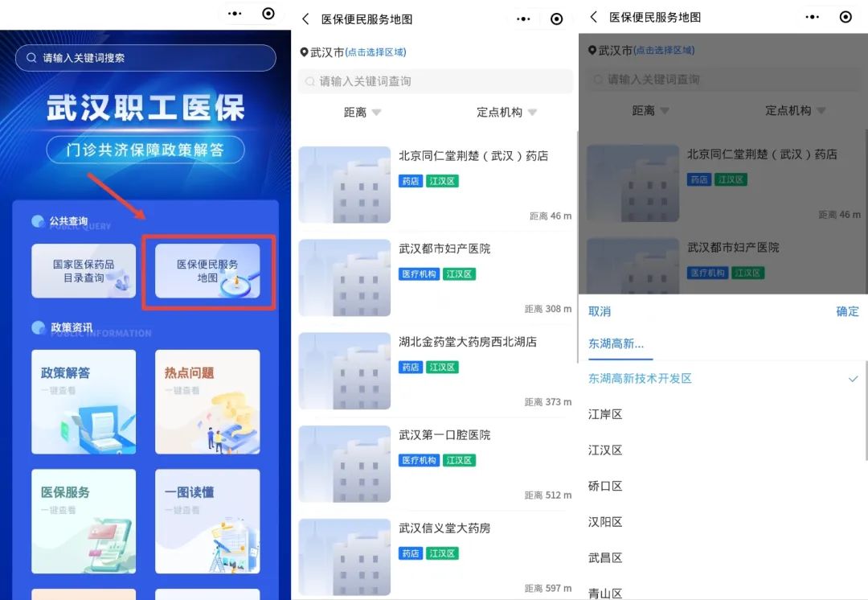
Task: Focus the 请输入关键词搜索 search box on the home screen
Action: 145,58
